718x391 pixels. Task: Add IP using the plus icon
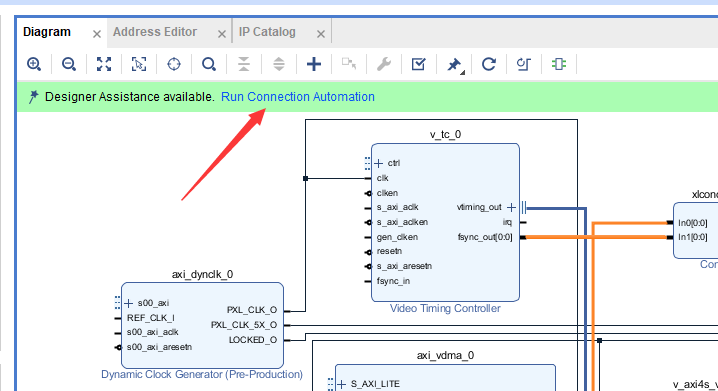pyautogui.click(x=314, y=64)
